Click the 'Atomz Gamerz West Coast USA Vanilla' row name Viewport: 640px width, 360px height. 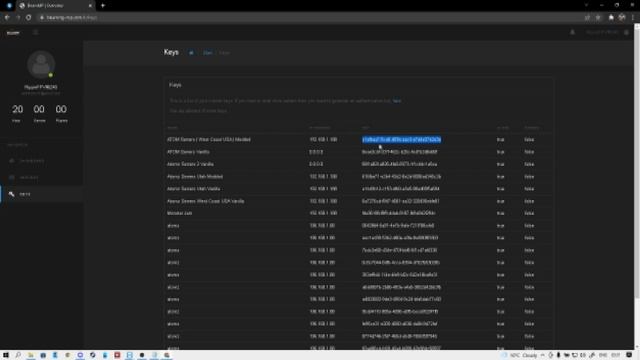pyautogui.click(x=205, y=201)
